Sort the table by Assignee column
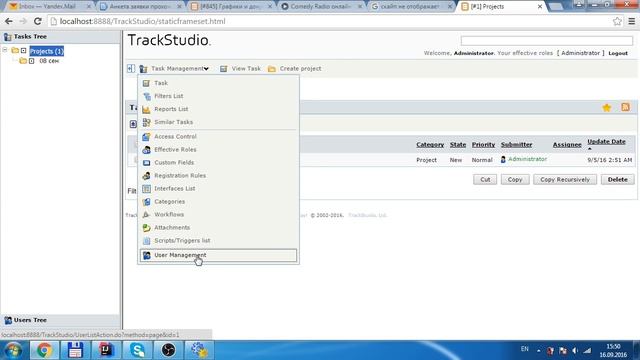The height and width of the screenshot is (360, 640). (567, 144)
